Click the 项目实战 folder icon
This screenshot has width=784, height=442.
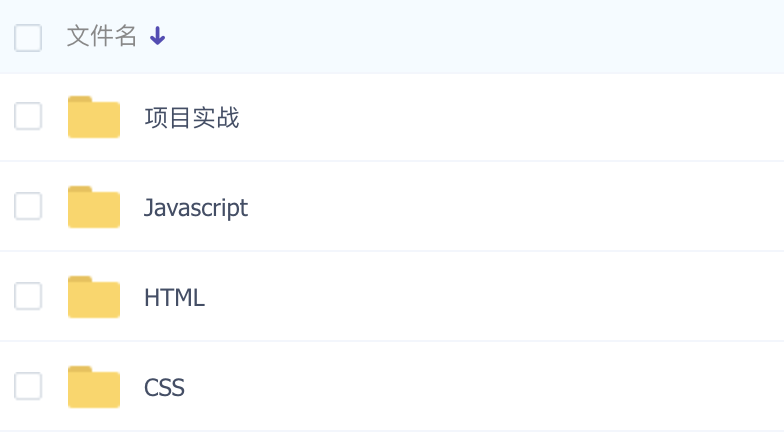94,117
